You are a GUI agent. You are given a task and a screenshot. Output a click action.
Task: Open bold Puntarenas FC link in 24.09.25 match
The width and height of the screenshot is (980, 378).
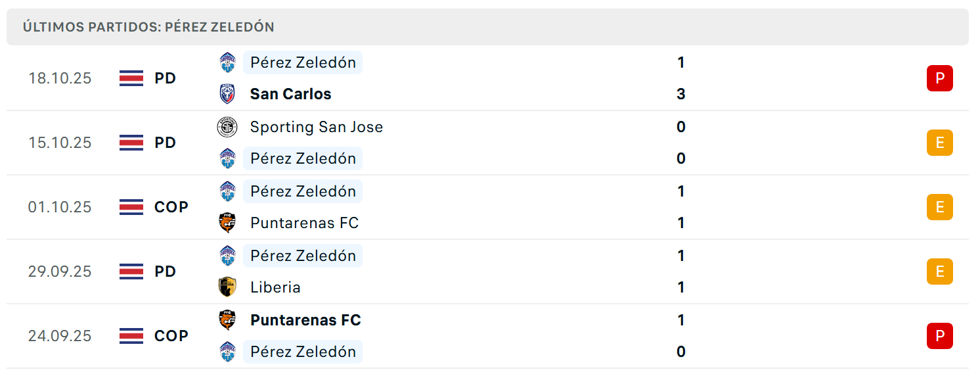tap(305, 320)
